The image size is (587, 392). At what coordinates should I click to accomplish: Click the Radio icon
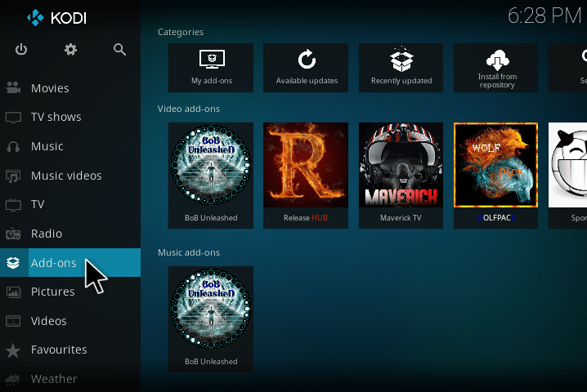tap(13, 234)
